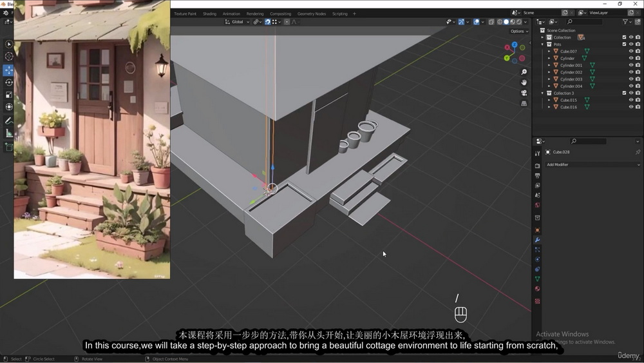This screenshot has width=644, height=363.
Task: Open the Modifiers wrench tab
Action: pyautogui.click(x=537, y=240)
